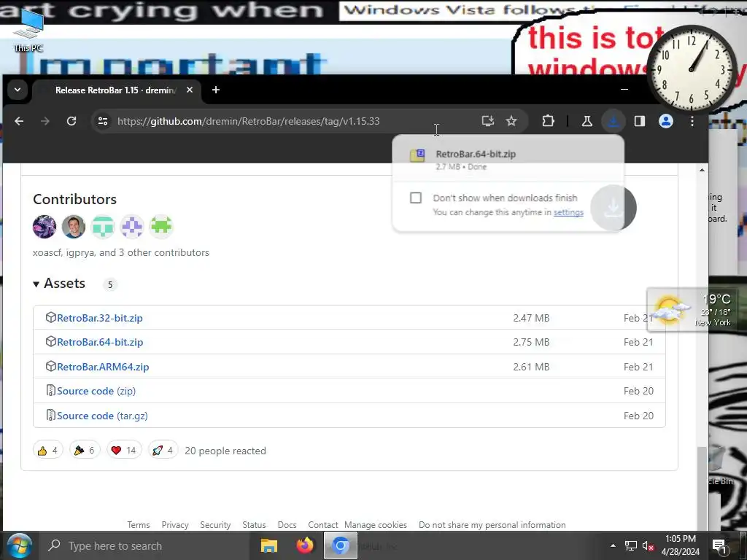Open File Explorer from taskbar
This screenshot has width=747, height=560.
(x=269, y=545)
